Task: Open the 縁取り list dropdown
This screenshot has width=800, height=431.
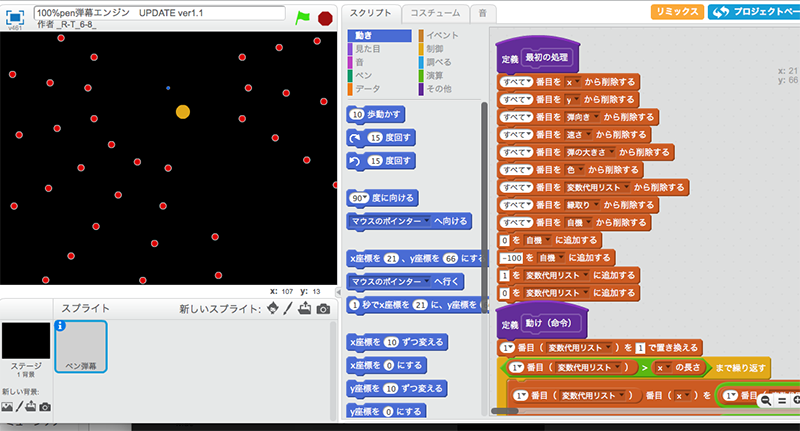Action: point(582,205)
